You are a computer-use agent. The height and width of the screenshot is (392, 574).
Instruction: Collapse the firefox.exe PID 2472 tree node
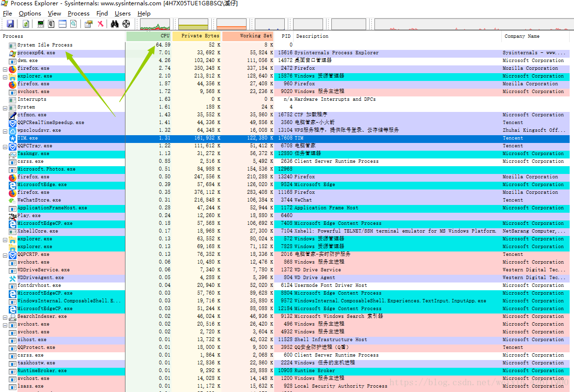[x=5, y=69]
